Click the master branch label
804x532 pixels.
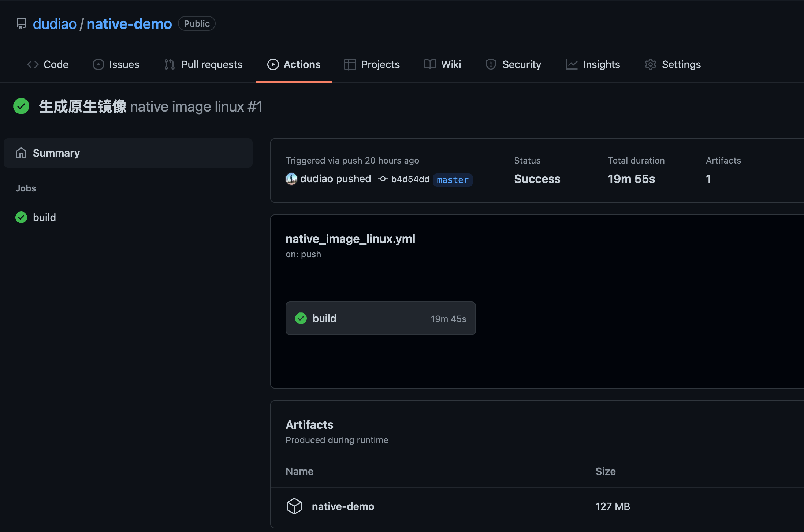point(453,180)
